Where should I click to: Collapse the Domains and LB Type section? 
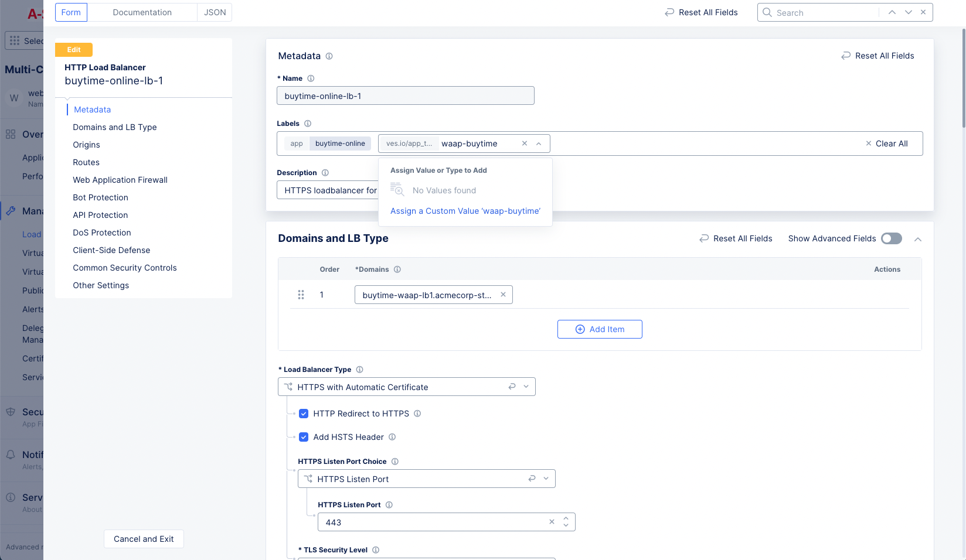click(x=918, y=239)
